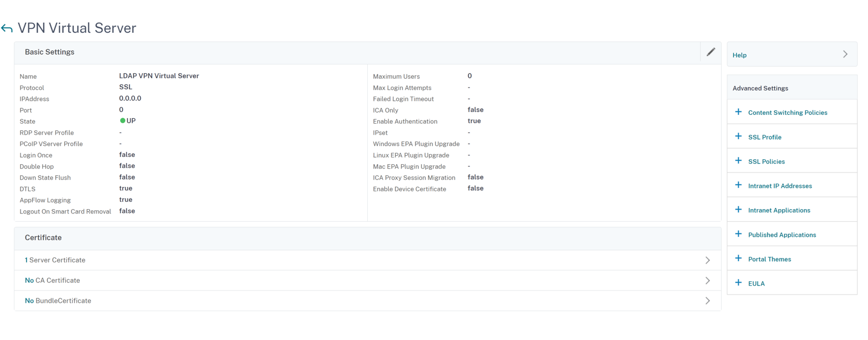Click the plus icon next to SSL Policies
The width and height of the screenshot is (868, 340).
pyautogui.click(x=738, y=161)
